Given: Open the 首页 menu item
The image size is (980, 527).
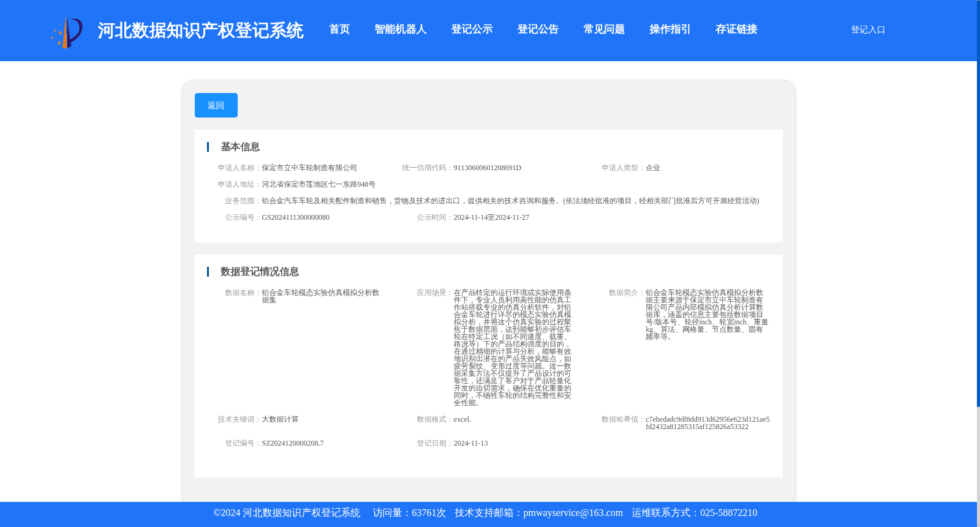Looking at the screenshot, I should [339, 29].
